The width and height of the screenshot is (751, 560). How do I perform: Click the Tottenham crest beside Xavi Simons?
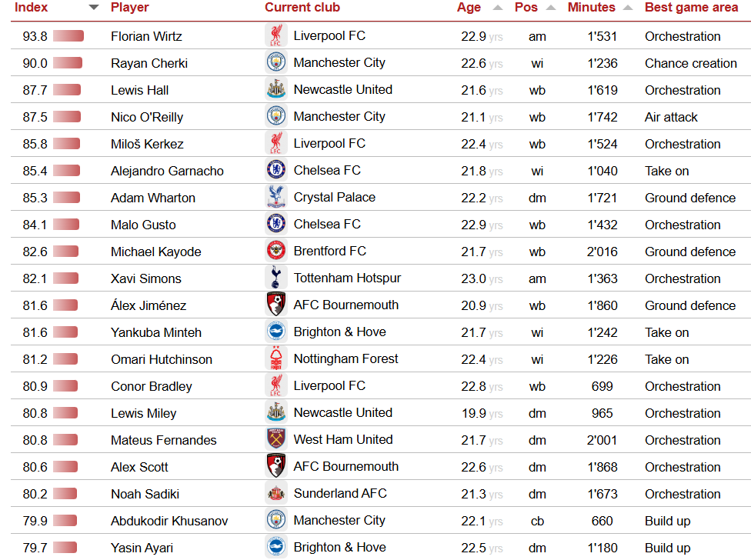pos(276,278)
